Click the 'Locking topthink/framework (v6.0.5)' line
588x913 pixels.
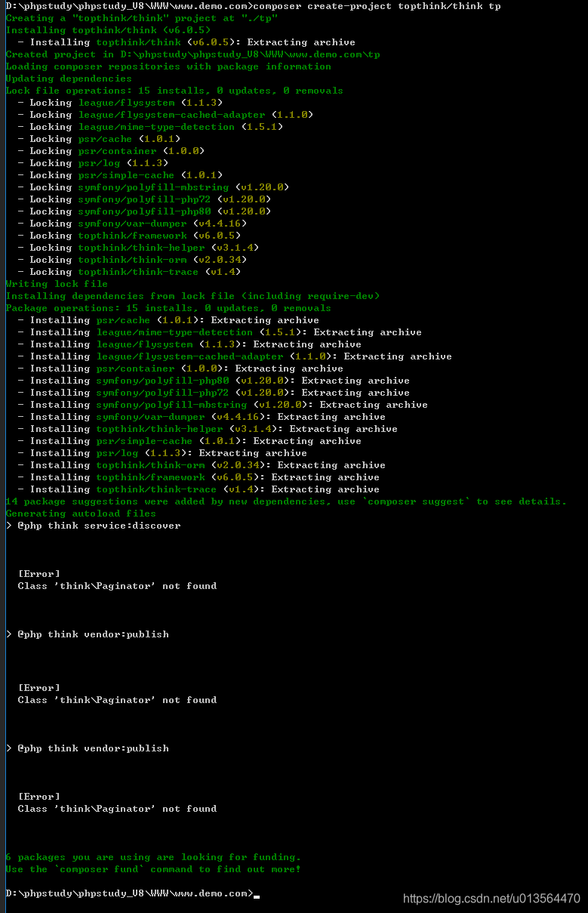(129, 236)
